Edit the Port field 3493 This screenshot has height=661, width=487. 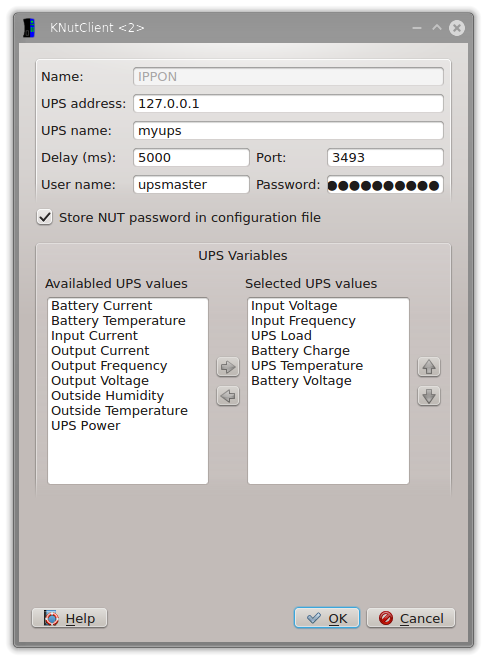pyautogui.click(x=385, y=158)
